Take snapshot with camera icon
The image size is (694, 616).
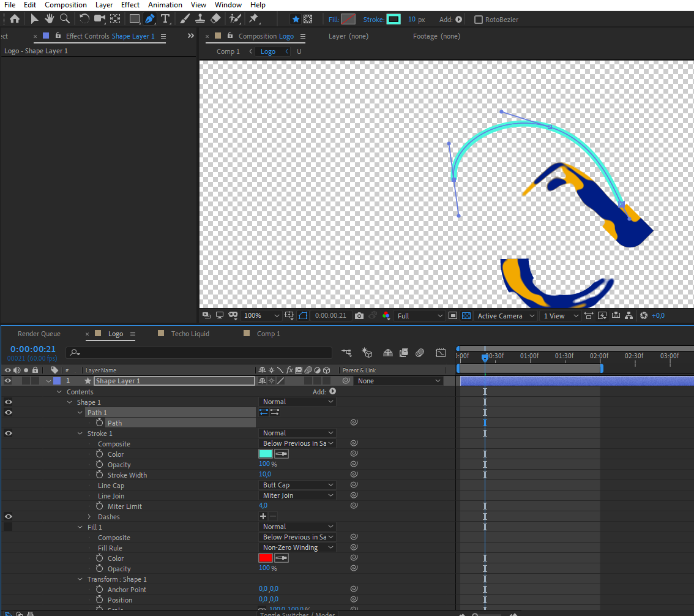pos(359,316)
